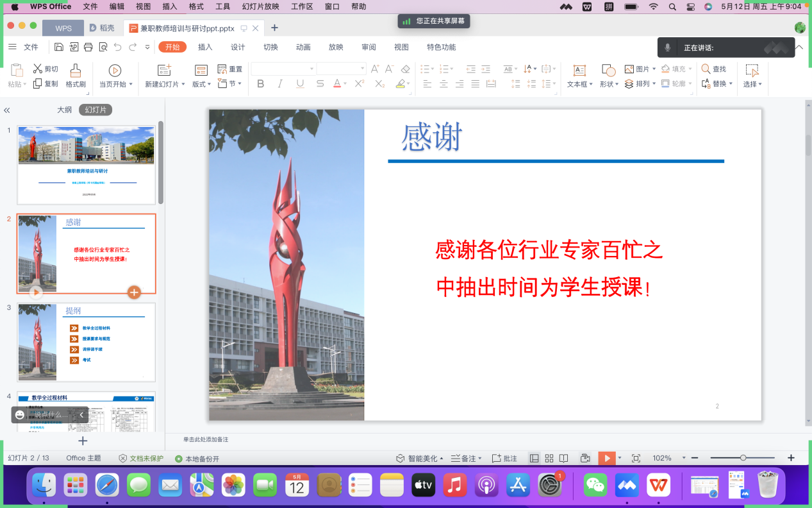
Task: Open print preview icon
Action: point(103,47)
